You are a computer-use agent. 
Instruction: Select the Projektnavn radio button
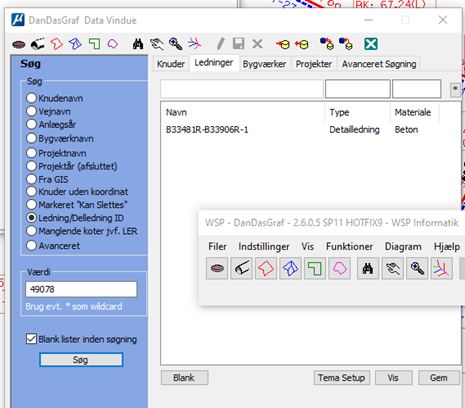tap(31, 153)
